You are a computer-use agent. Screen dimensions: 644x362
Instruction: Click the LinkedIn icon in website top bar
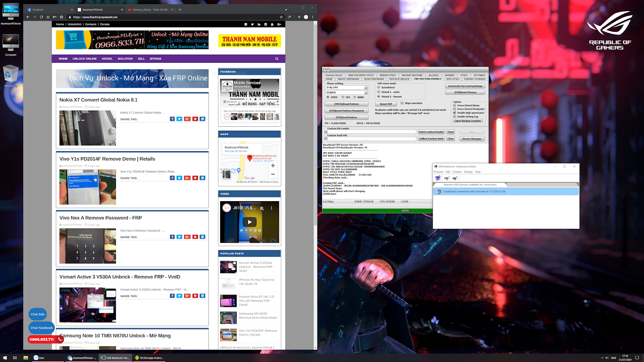[259, 24]
